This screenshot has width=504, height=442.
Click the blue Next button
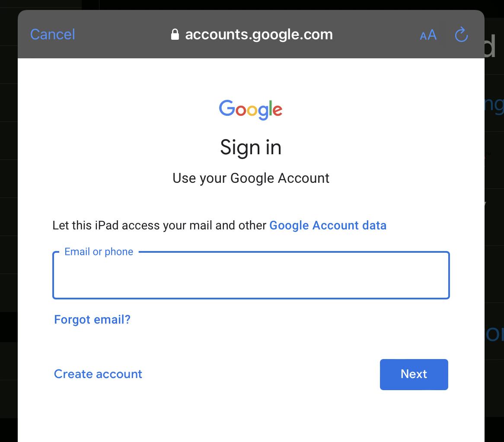[x=414, y=375]
